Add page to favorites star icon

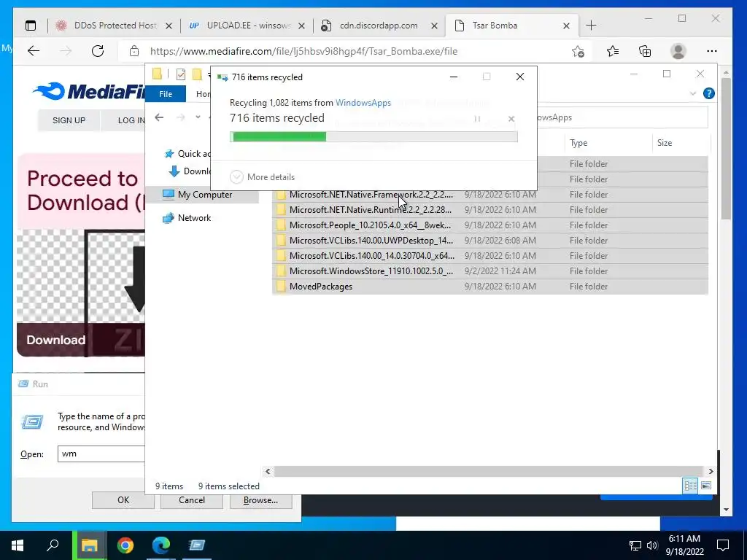click(x=578, y=51)
